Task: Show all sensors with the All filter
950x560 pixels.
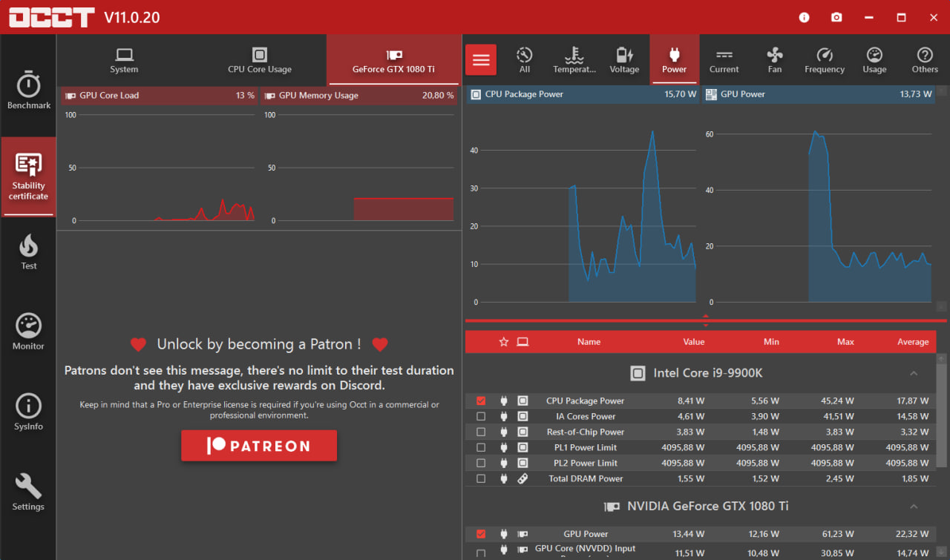Action: pos(525,60)
